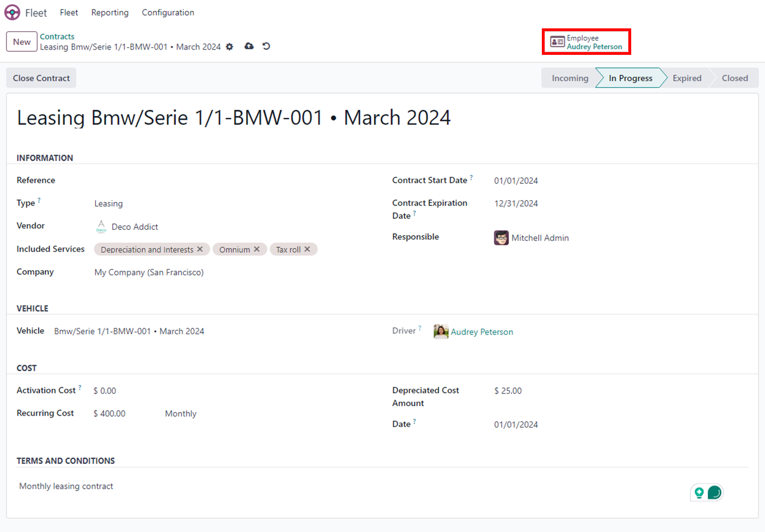
Task: Click the Fleet app name
Action: click(36, 13)
